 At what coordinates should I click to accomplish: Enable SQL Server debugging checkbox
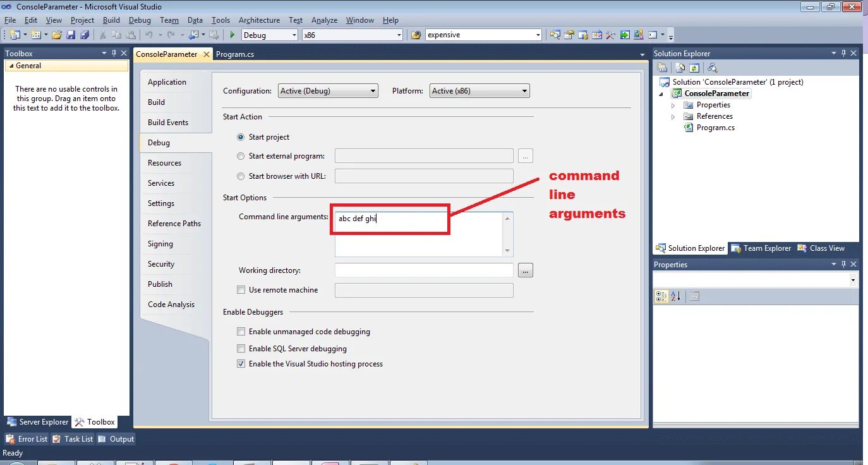[x=241, y=349]
